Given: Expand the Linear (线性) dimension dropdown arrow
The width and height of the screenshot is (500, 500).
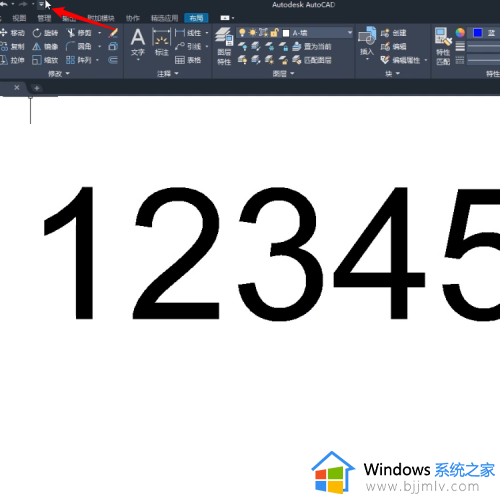Looking at the screenshot, I should (207, 33).
